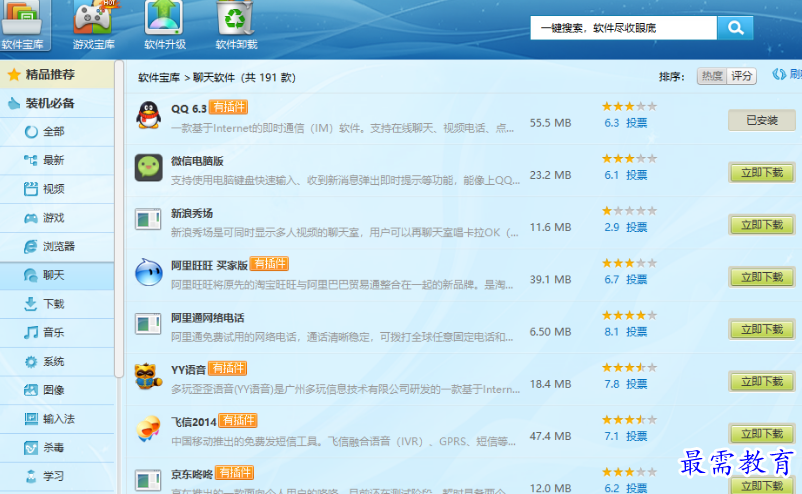Screen dimensions: 802x494
Task: Vote for 新浪秀场 via 投票
Action: coord(637,228)
